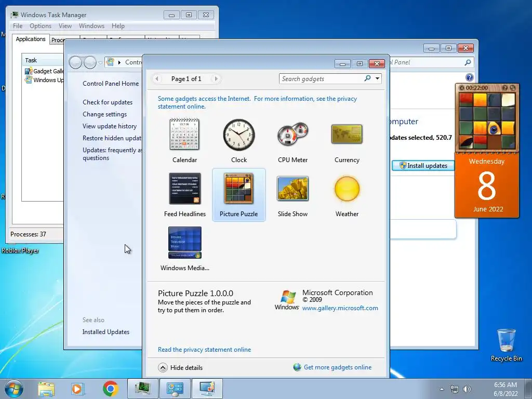Go to the previous gadget page

[157, 79]
